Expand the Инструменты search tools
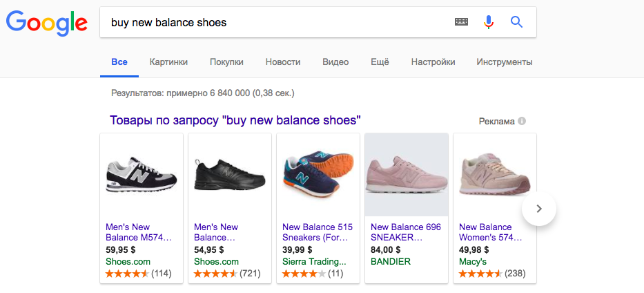The image size is (644, 293). coord(504,62)
